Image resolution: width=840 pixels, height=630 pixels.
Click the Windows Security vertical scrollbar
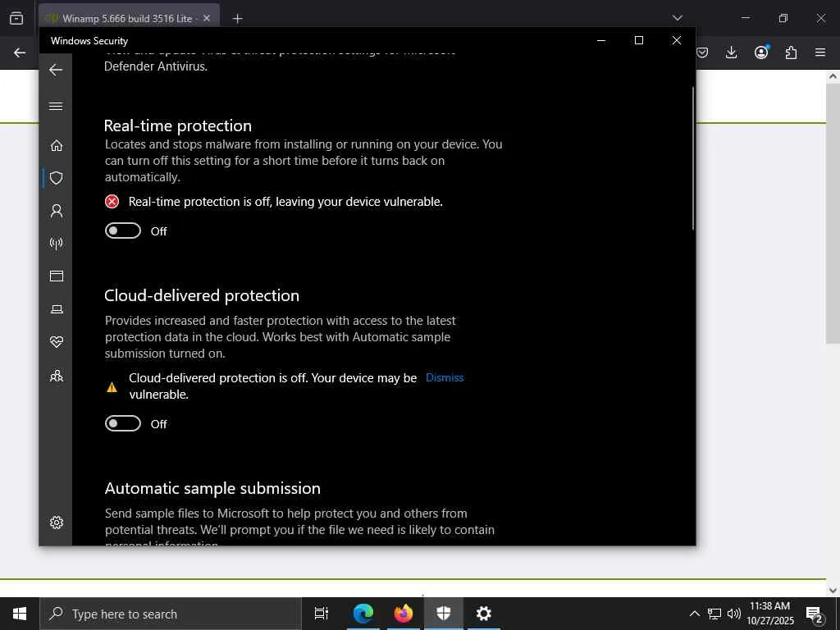pyautogui.click(x=692, y=158)
